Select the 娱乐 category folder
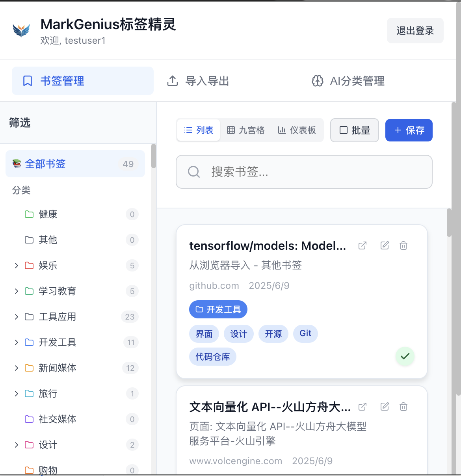Viewport: 461px width, 476px height. click(x=75, y=266)
